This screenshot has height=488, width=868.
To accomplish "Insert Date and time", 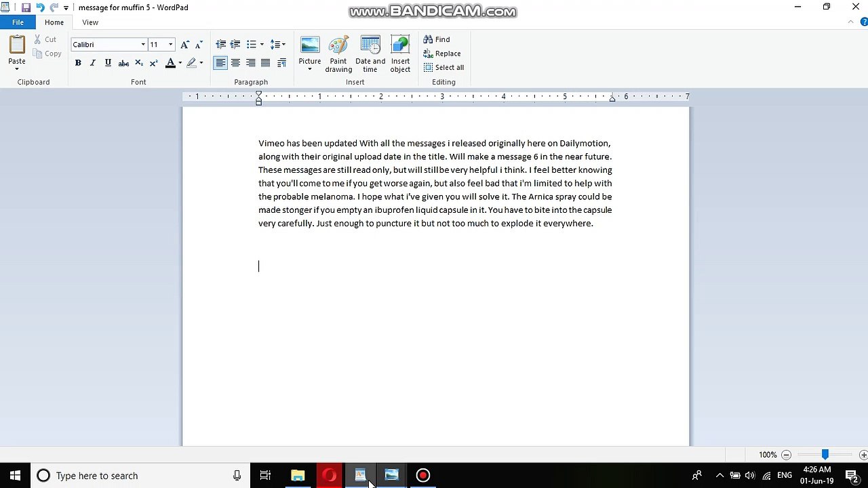I will pos(370,54).
